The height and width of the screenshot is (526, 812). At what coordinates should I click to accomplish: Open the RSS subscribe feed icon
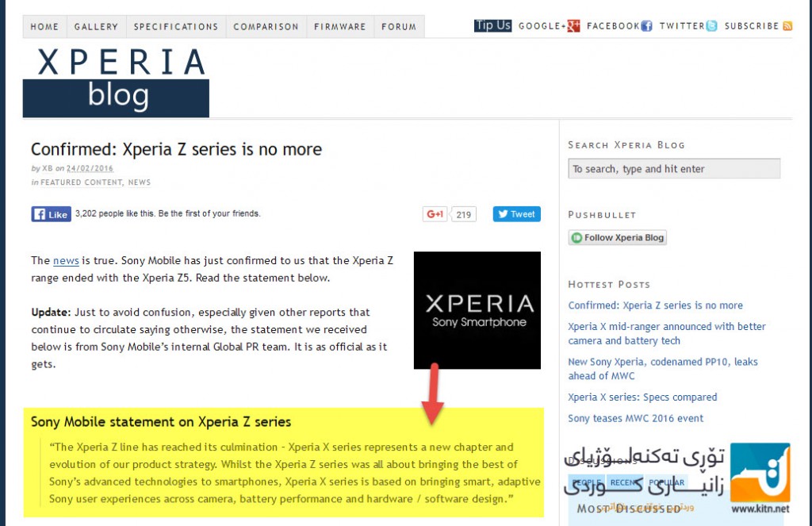click(787, 26)
